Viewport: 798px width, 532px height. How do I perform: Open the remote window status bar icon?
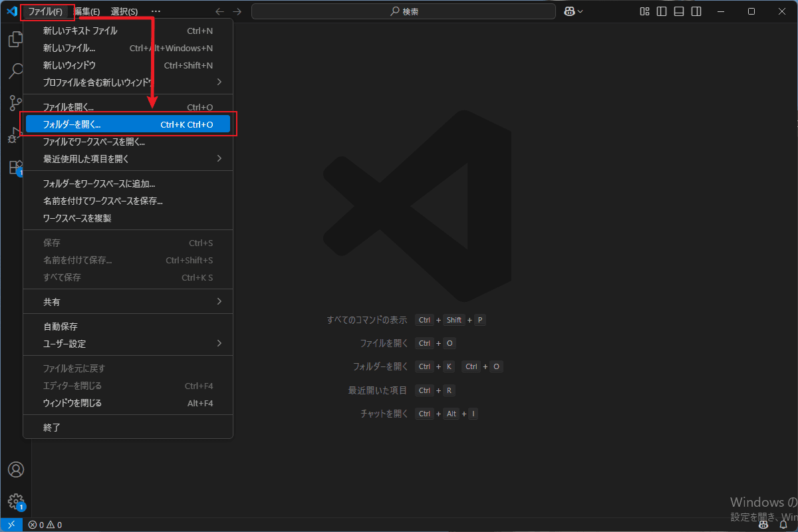[11, 525]
